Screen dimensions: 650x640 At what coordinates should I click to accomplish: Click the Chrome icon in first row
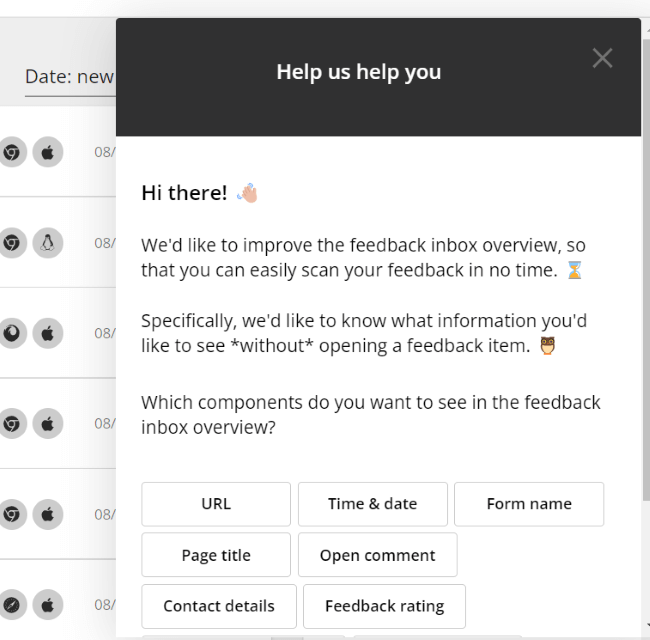pyautogui.click(x=11, y=152)
